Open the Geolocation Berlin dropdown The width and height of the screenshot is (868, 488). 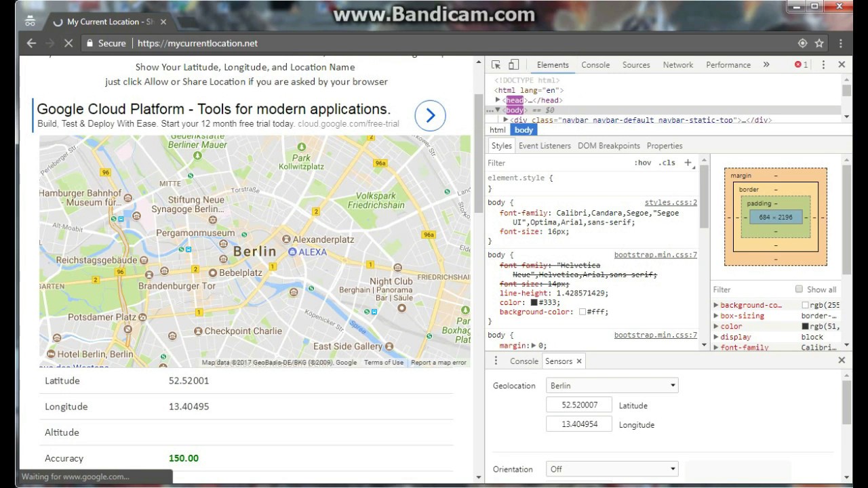tap(612, 386)
